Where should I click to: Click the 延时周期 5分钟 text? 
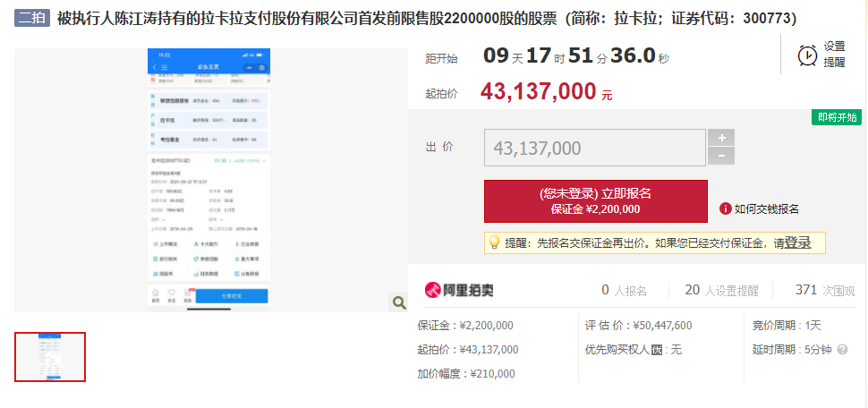point(792,350)
